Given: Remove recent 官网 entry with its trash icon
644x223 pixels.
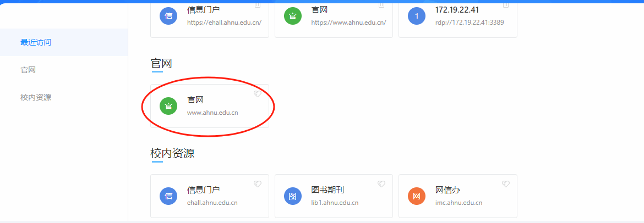Looking at the screenshot, I should pos(381,4).
